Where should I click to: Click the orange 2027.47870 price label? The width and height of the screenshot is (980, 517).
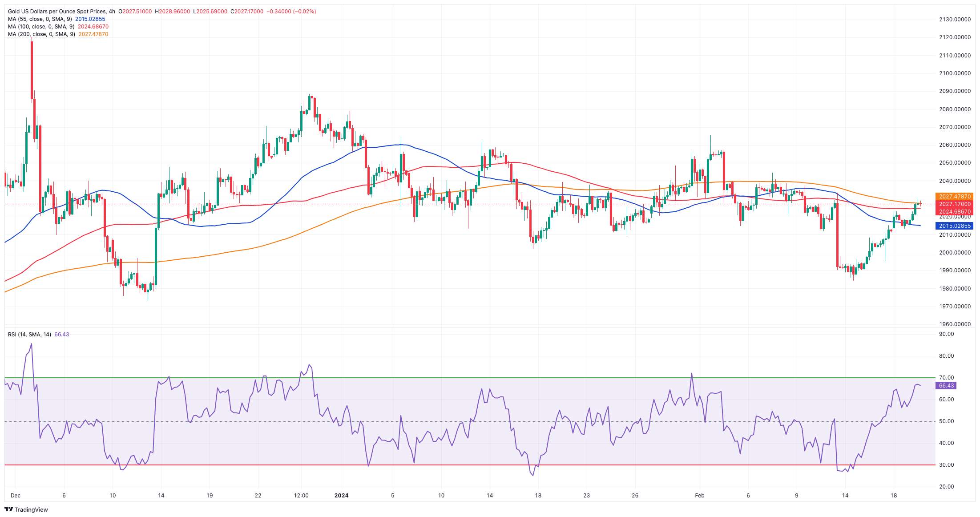[x=955, y=197]
